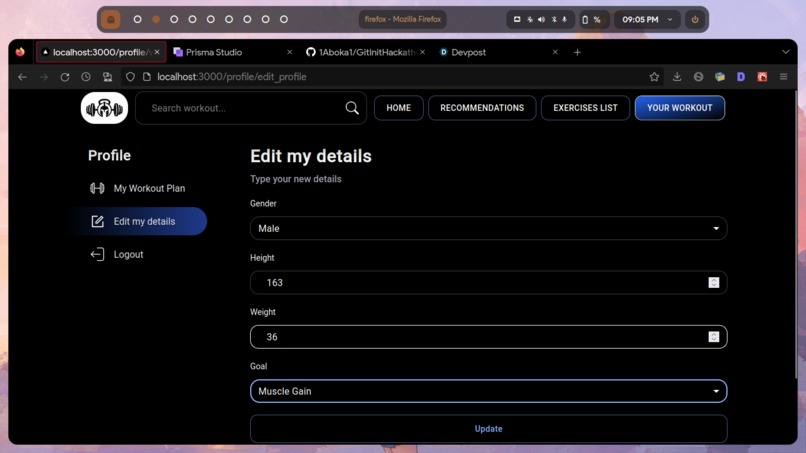Image resolution: width=806 pixels, height=453 pixels.
Task: Go back with browser back arrow
Action: tap(22, 77)
